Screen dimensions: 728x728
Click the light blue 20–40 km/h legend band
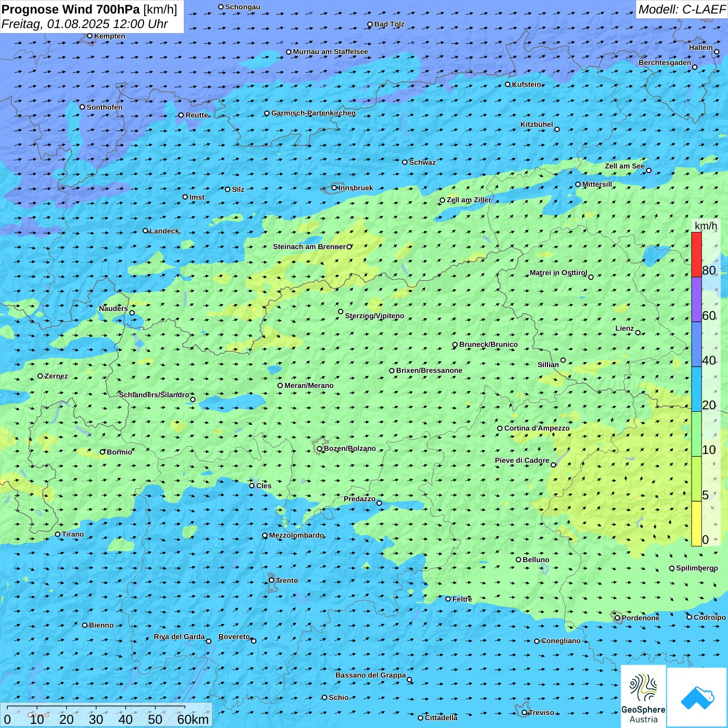(x=696, y=389)
